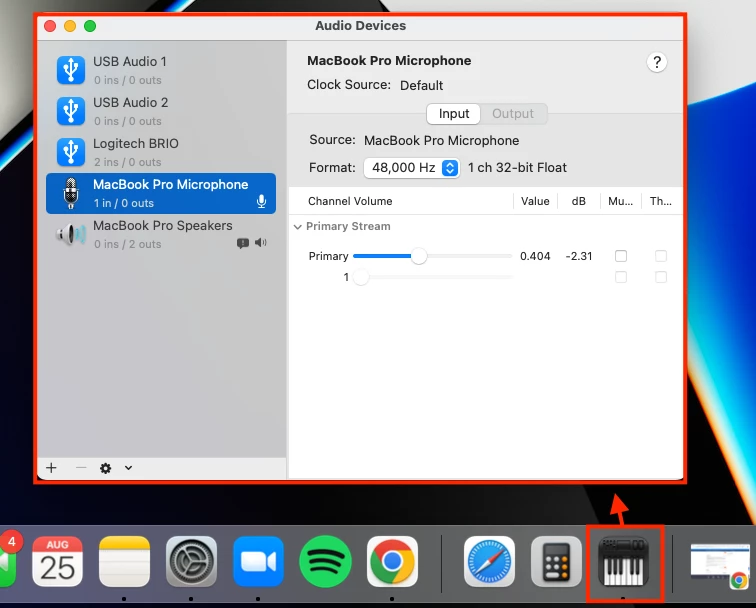Toggle the Mute checkbox for the Primary channel
Viewport: 756px width, 608px height.
pos(621,256)
